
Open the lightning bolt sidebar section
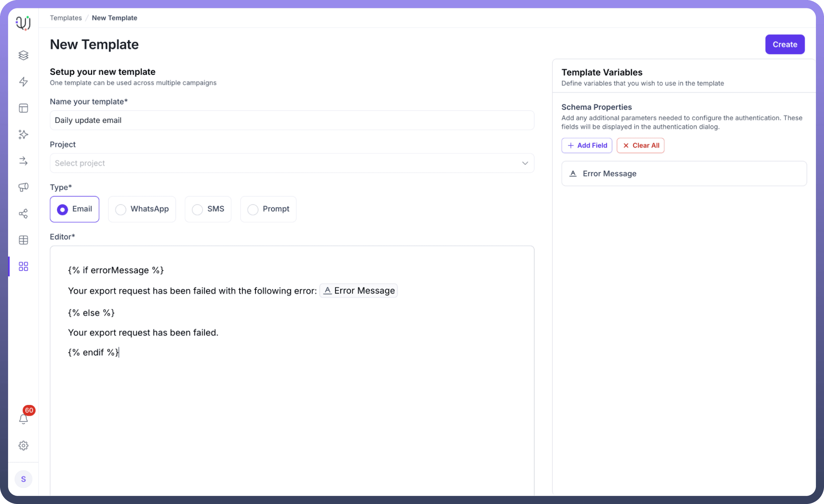coord(23,82)
